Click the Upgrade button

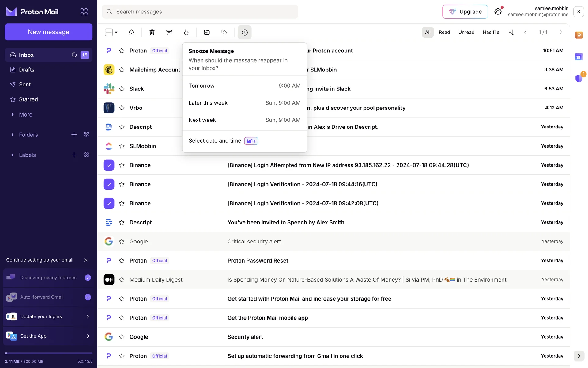click(x=465, y=12)
